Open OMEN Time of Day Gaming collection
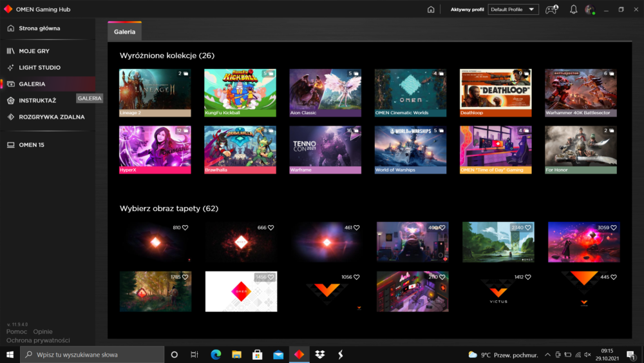Screen dimensions: 644x363 coord(496,150)
